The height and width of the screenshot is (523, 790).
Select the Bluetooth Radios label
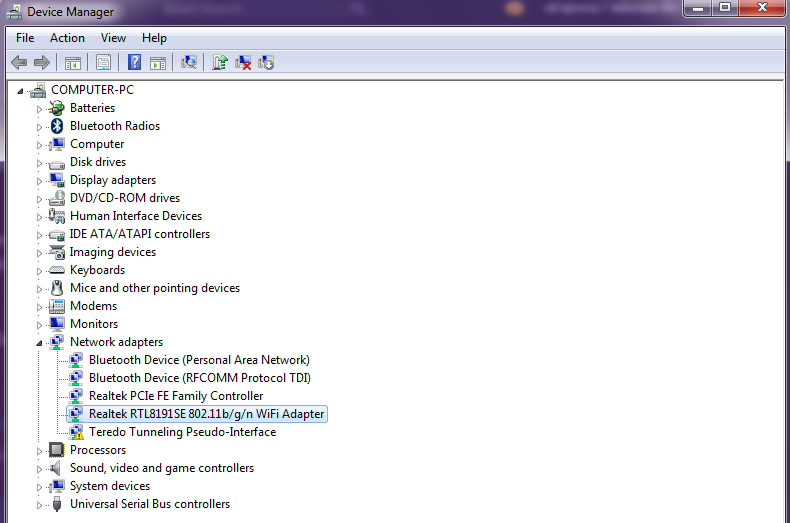pos(115,126)
